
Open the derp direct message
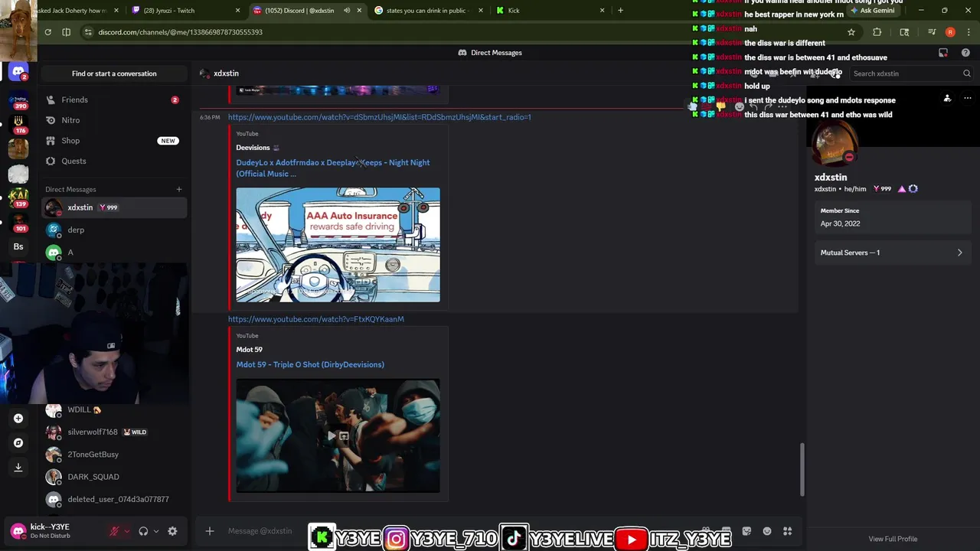pos(114,230)
